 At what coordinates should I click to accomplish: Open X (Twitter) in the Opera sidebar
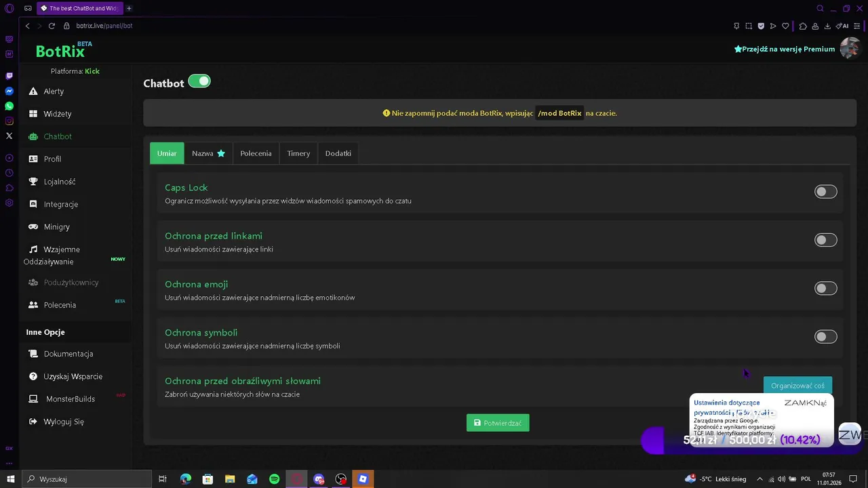[x=9, y=136]
